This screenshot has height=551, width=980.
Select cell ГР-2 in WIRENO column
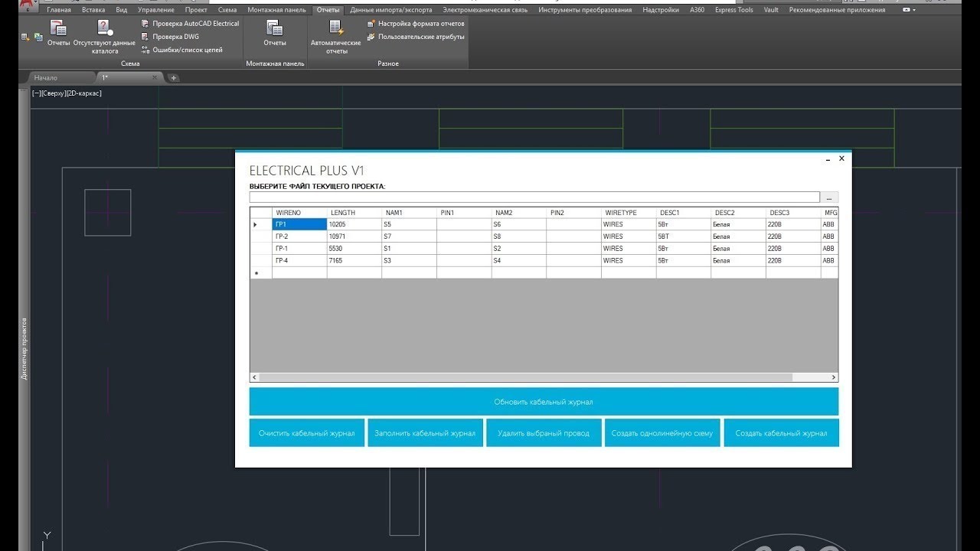299,236
